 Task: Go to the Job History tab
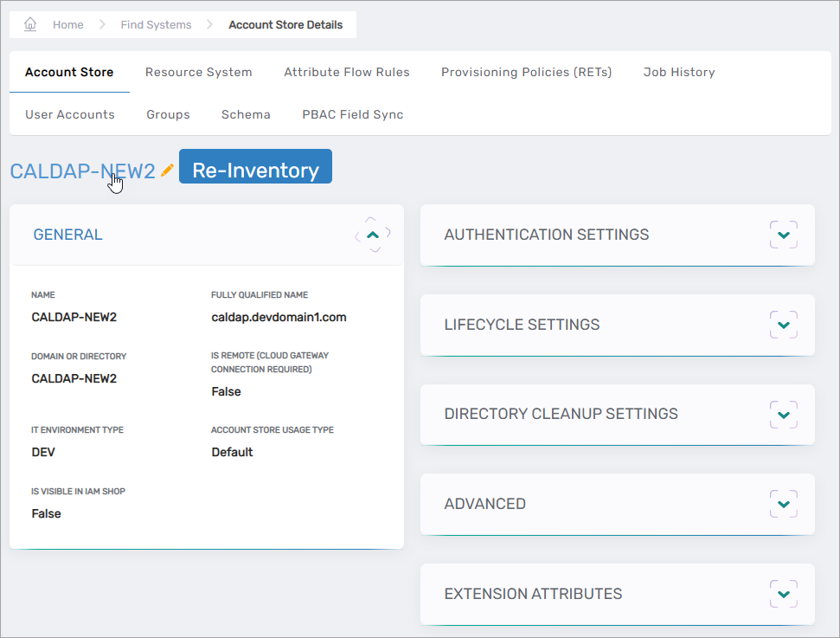(679, 72)
